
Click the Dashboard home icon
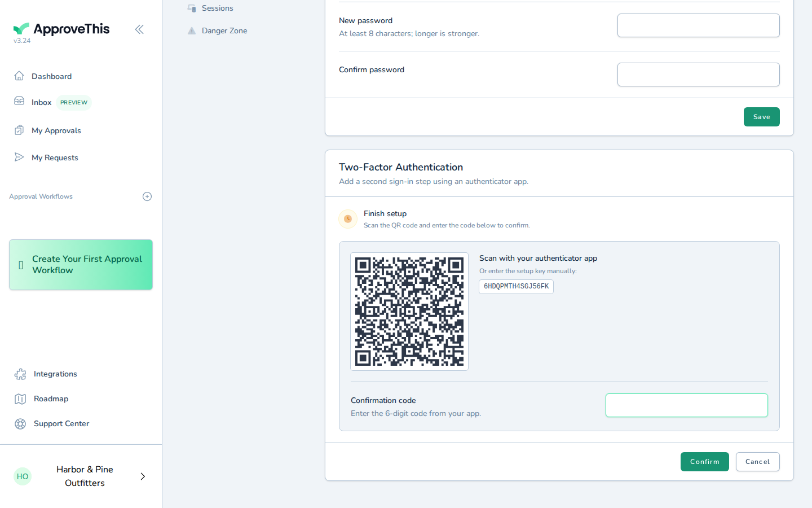tap(19, 76)
